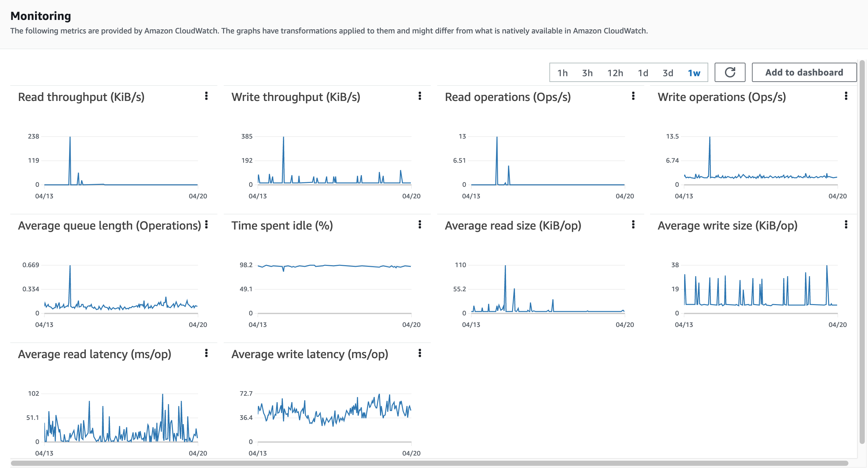Select the 1d time range tab
The width and height of the screenshot is (868, 470).
pyautogui.click(x=643, y=72)
